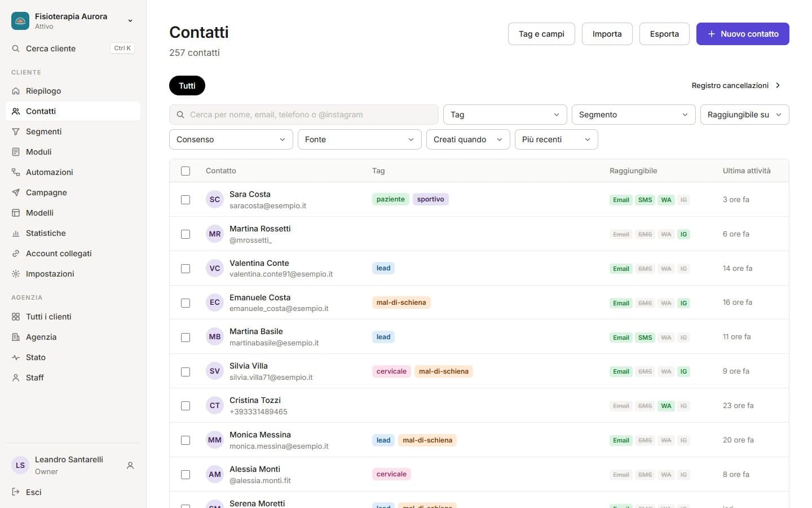This screenshot has height=508, width=812.
Task: Click the Importa button
Action: [607, 34]
